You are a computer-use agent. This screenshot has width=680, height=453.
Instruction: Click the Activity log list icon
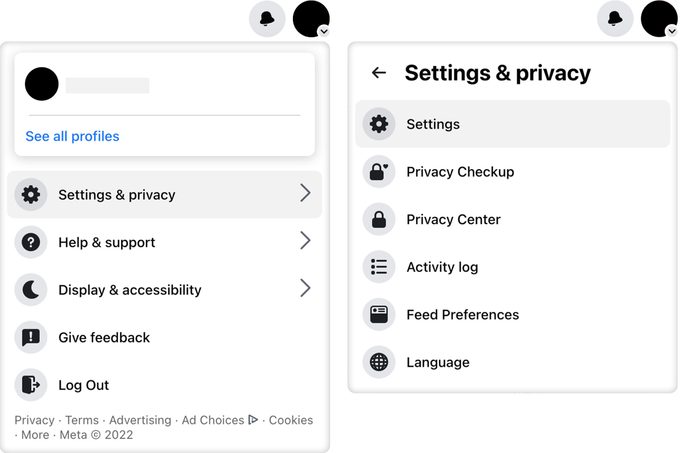[379, 267]
